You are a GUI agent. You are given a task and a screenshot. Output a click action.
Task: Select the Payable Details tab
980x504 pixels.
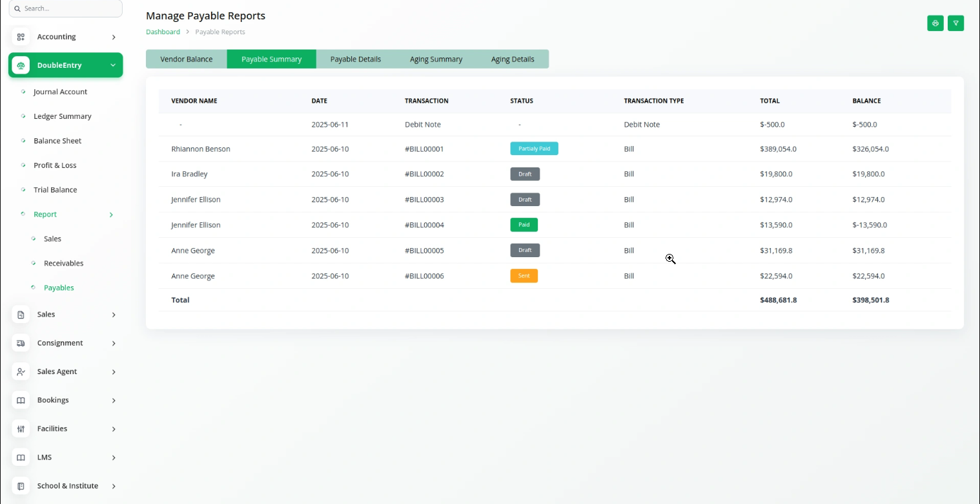point(355,59)
